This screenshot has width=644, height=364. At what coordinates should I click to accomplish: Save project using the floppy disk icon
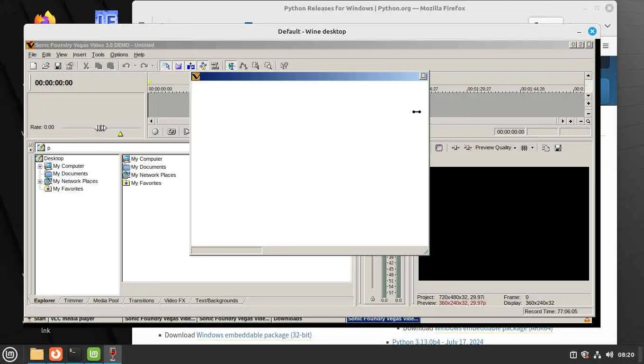pos(58,66)
